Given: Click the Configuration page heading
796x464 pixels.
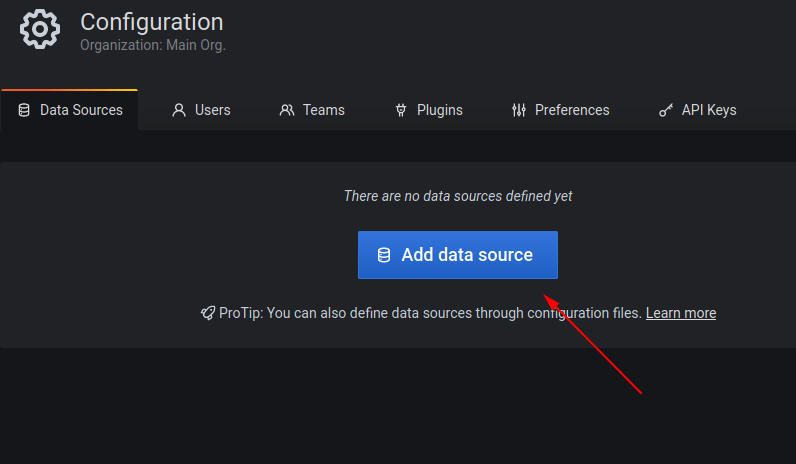Looking at the screenshot, I should tap(151, 21).
